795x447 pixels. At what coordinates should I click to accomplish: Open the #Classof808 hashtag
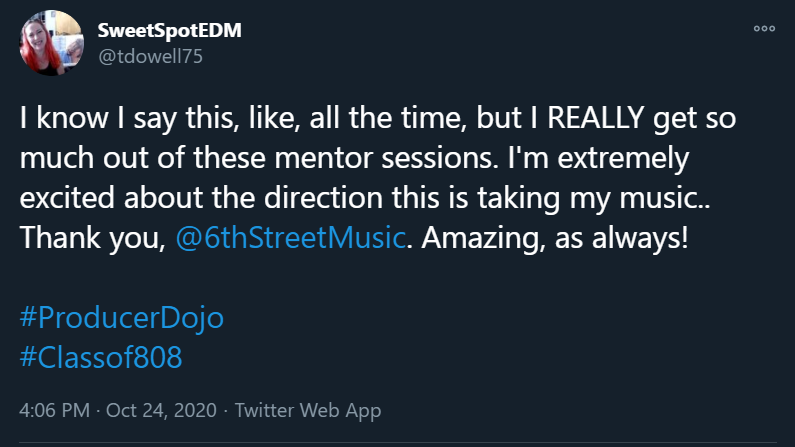(101, 356)
